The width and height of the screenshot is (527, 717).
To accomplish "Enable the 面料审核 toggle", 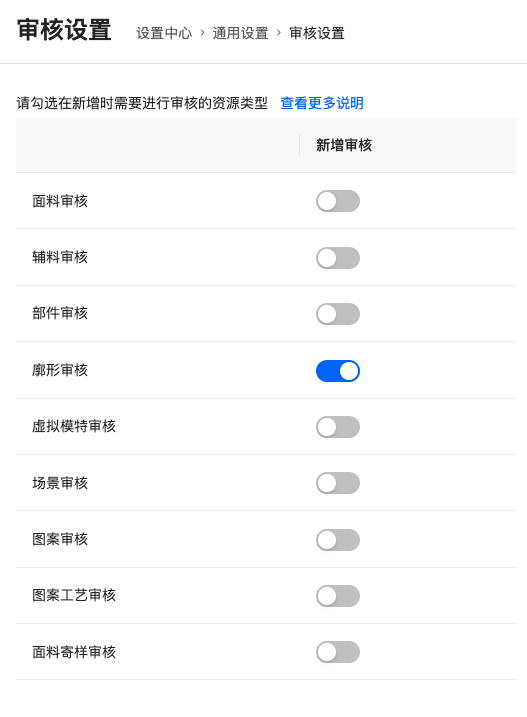I will [x=338, y=201].
